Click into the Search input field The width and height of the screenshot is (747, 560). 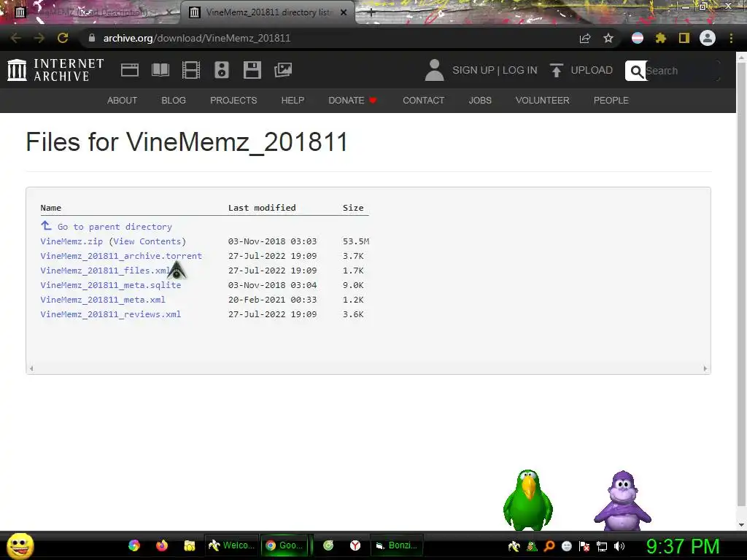click(x=681, y=71)
